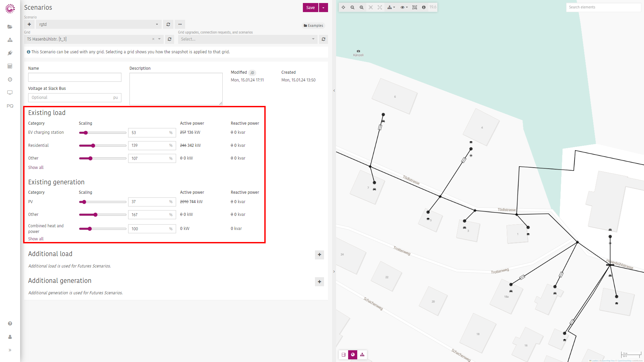Clear the selected grid TS Hasenbühlstr.
644x362 pixels.
click(153, 39)
